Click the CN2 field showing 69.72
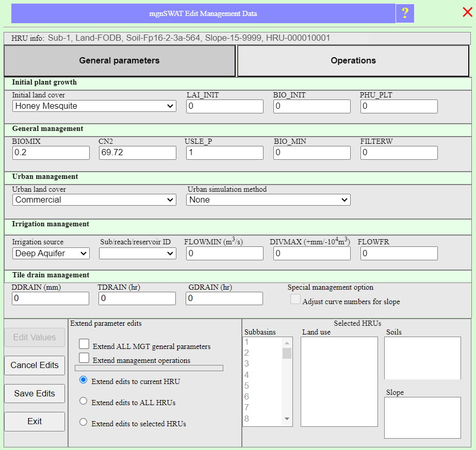The width and height of the screenshot is (476, 450). [x=138, y=153]
